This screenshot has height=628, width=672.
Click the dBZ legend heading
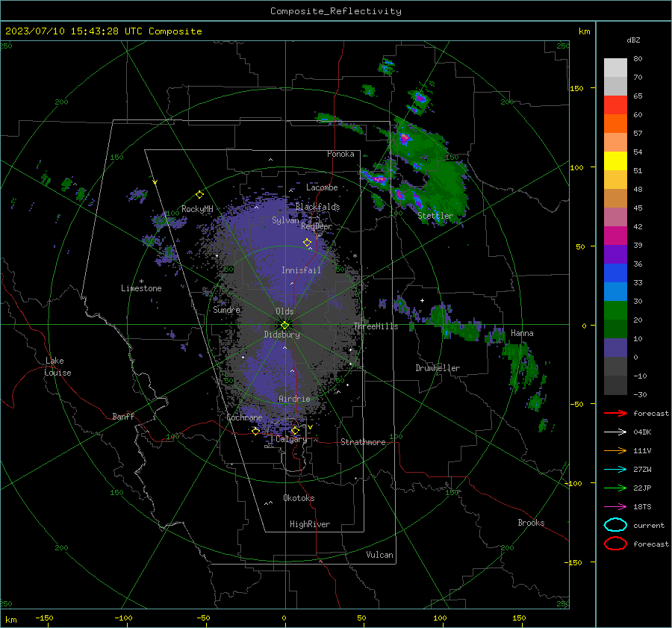(633, 40)
